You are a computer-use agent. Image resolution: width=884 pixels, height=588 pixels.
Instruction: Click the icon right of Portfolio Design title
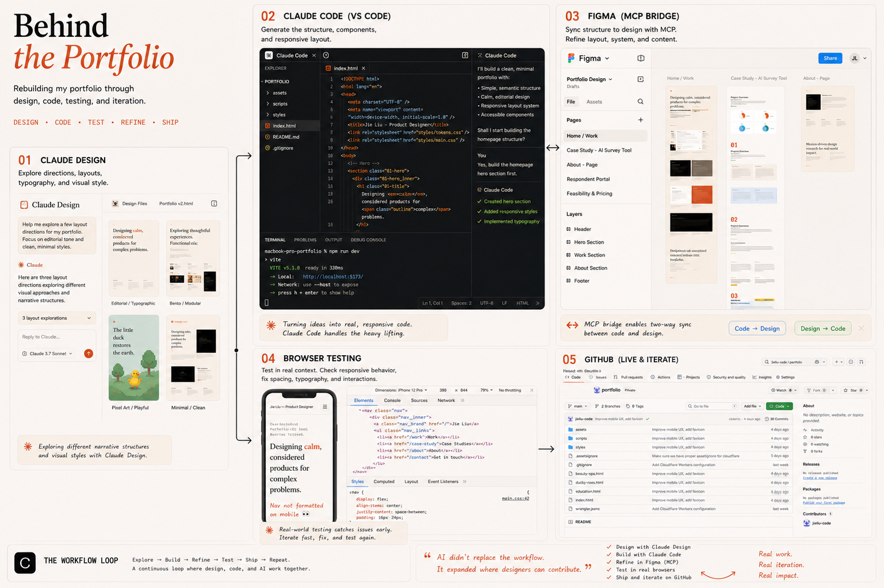(640, 79)
